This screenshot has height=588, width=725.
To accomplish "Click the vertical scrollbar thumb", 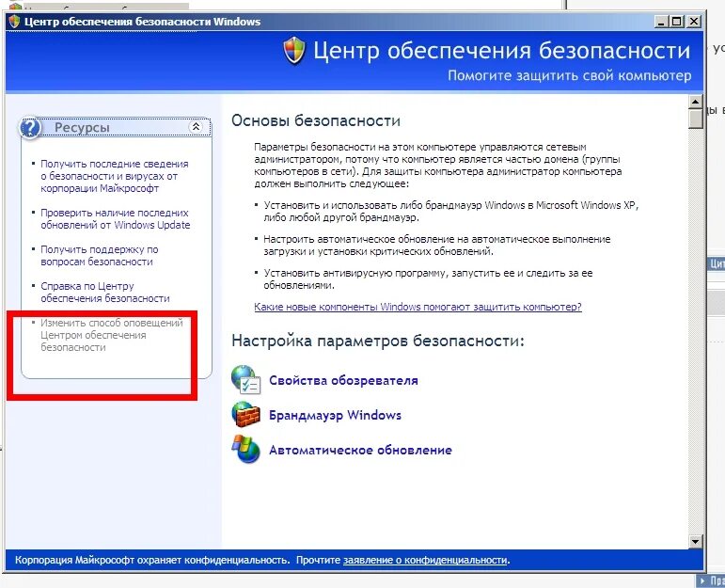I will 696,119.
